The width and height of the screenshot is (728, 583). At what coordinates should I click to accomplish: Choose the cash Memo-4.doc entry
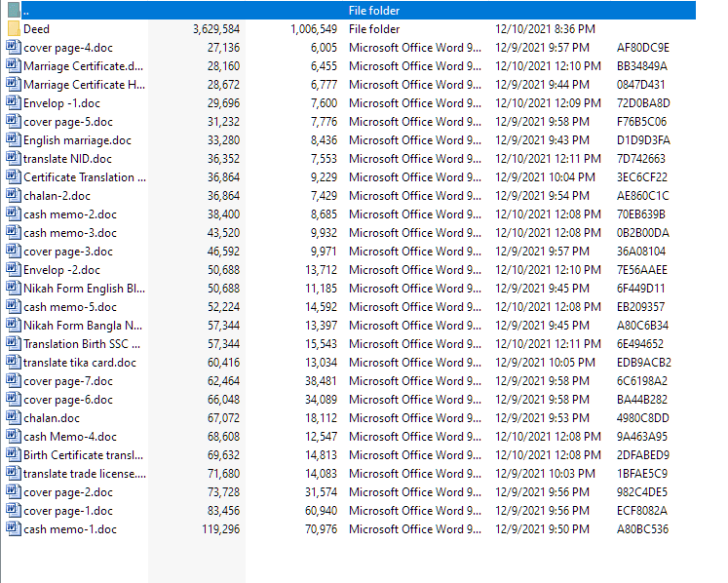tap(69, 437)
